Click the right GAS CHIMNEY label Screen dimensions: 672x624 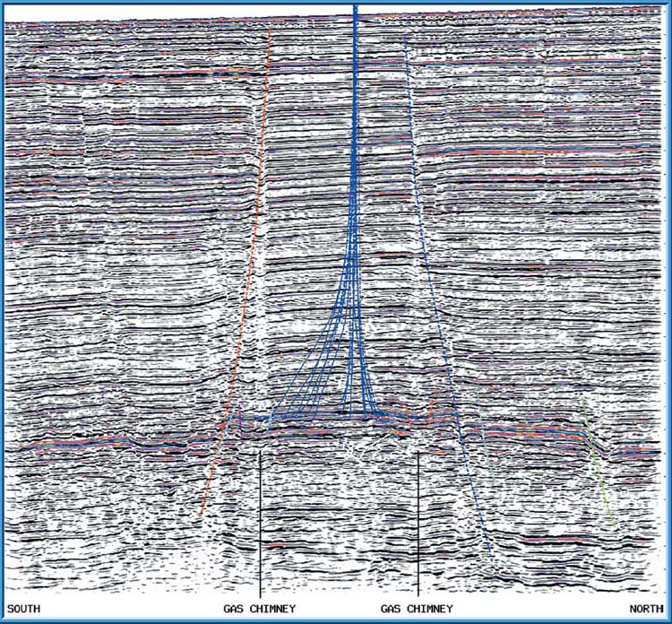(417, 609)
